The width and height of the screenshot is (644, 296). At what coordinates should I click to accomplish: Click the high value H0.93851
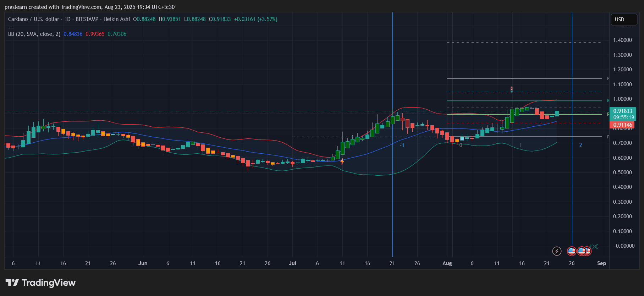170,19
